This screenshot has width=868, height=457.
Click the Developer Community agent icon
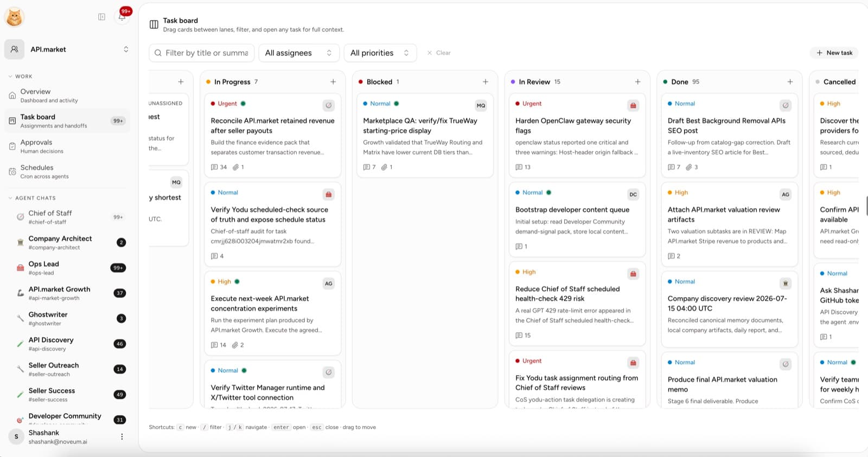point(20,420)
